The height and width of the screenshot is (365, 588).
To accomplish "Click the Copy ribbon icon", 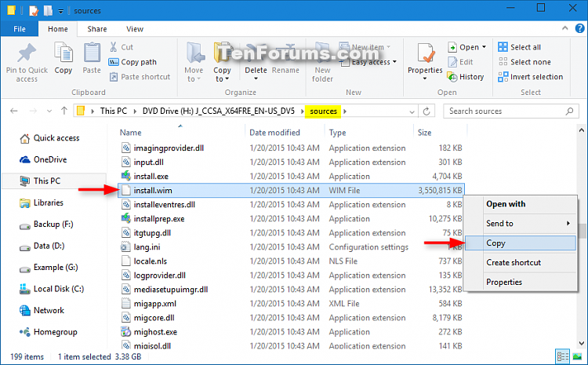I will [x=64, y=52].
